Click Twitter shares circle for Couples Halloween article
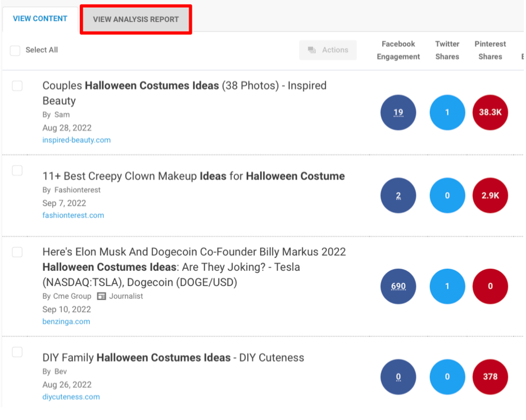Image resolution: width=526 pixels, height=420 pixels. 447,112
